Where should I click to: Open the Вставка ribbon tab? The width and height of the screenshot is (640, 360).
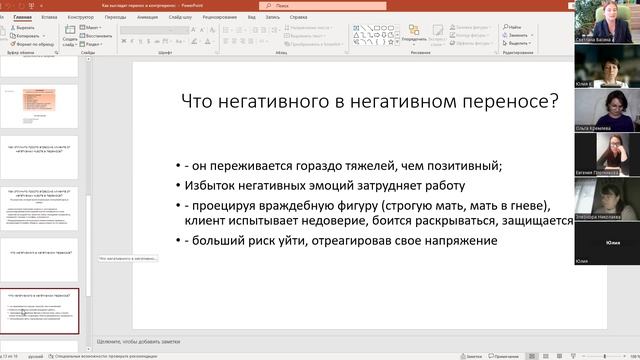[x=49, y=17]
